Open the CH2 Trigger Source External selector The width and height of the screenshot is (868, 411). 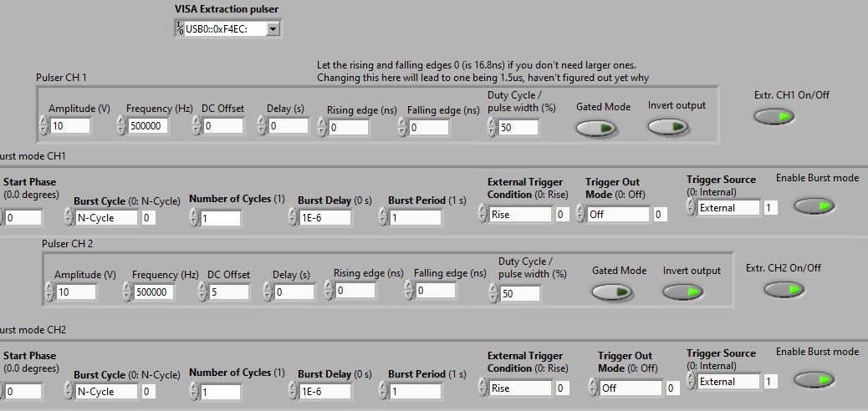728,381
